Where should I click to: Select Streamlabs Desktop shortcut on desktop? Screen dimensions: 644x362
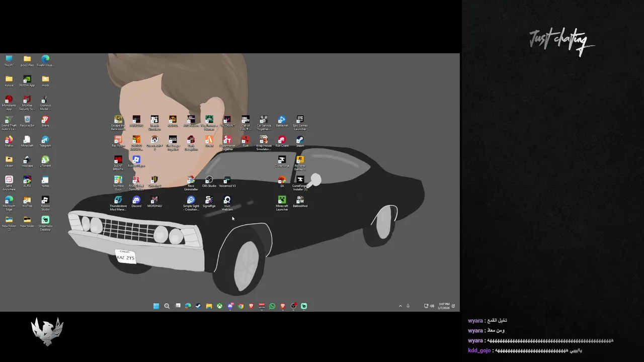coord(45,224)
